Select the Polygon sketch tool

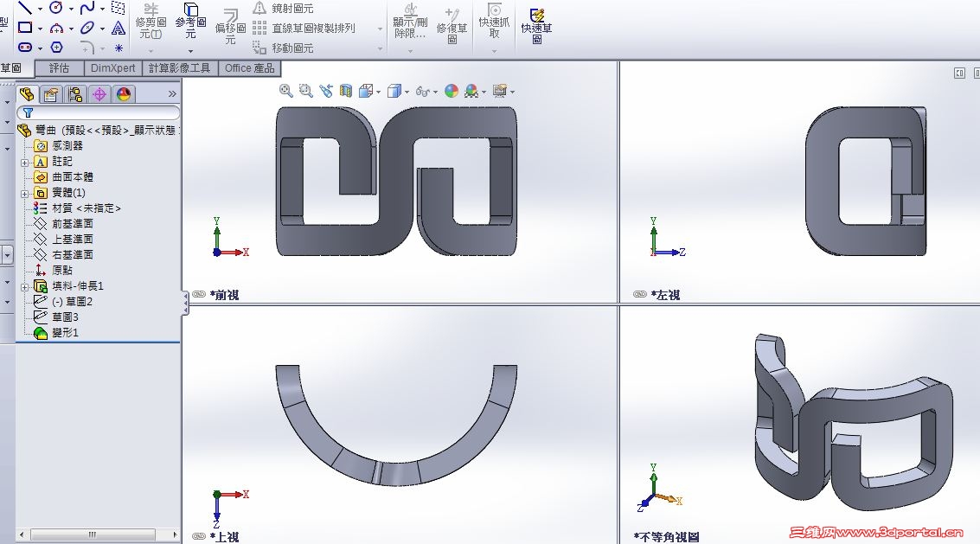[x=56, y=47]
